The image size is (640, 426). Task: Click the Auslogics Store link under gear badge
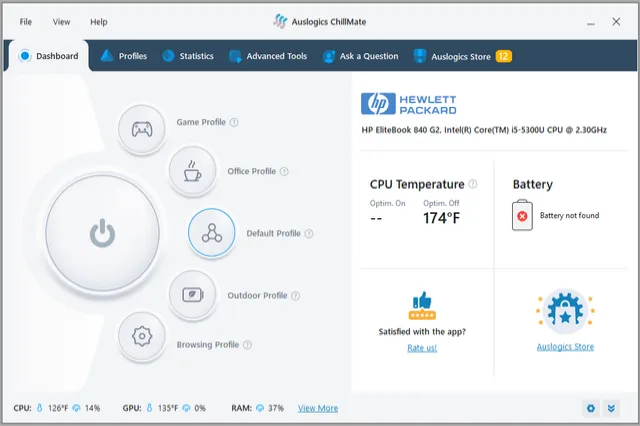point(565,347)
